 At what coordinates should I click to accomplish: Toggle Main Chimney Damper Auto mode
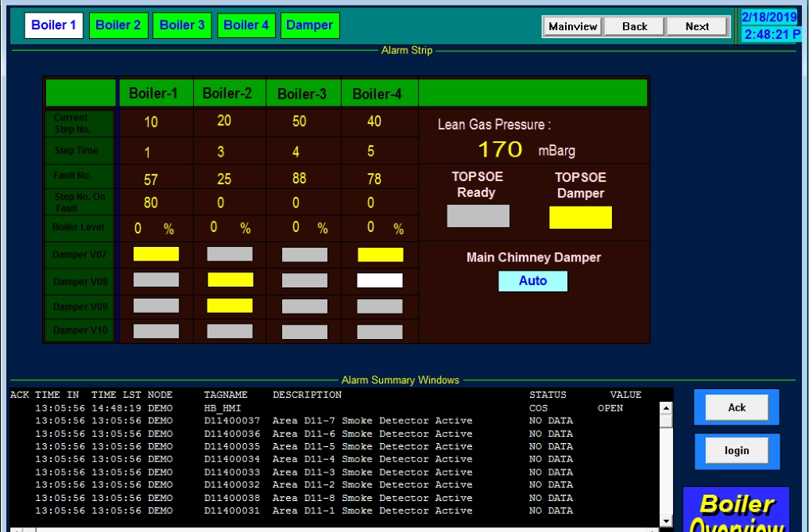[532, 281]
